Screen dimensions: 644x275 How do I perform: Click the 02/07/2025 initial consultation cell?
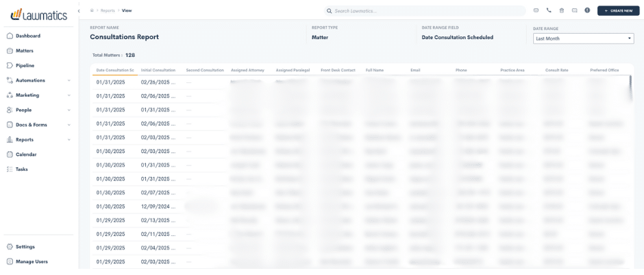click(158, 193)
